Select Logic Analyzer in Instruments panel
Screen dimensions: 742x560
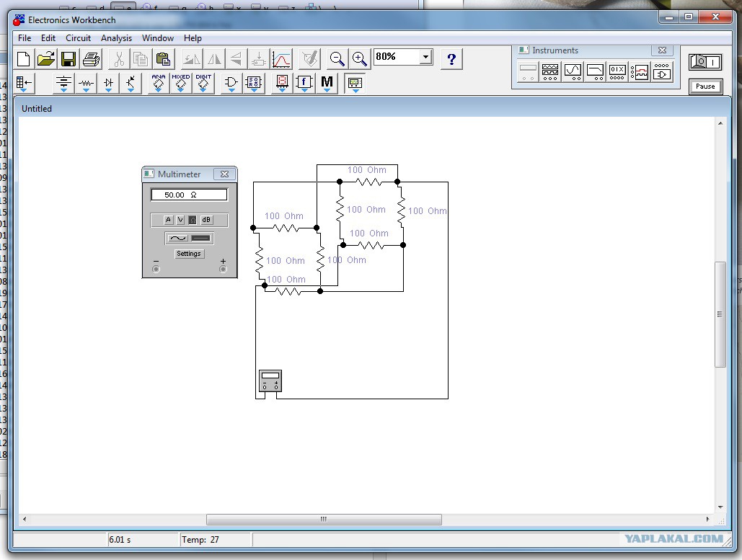640,72
